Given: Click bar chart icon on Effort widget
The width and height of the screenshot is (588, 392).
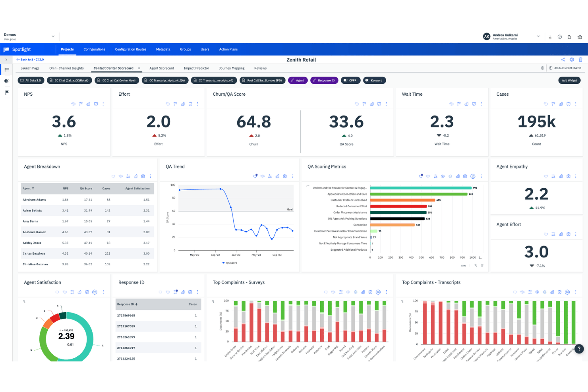Looking at the screenshot, I should pos(183,104).
